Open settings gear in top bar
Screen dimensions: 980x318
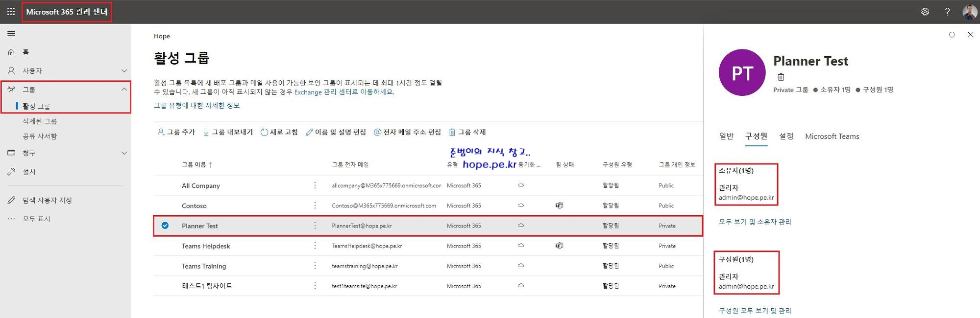click(925, 12)
